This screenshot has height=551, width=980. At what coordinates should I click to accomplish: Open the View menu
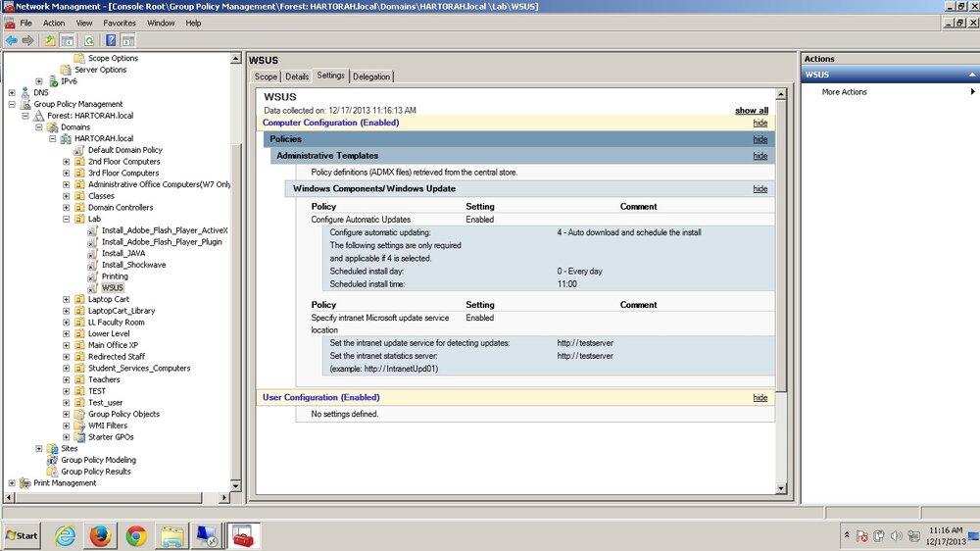pyautogui.click(x=83, y=24)
